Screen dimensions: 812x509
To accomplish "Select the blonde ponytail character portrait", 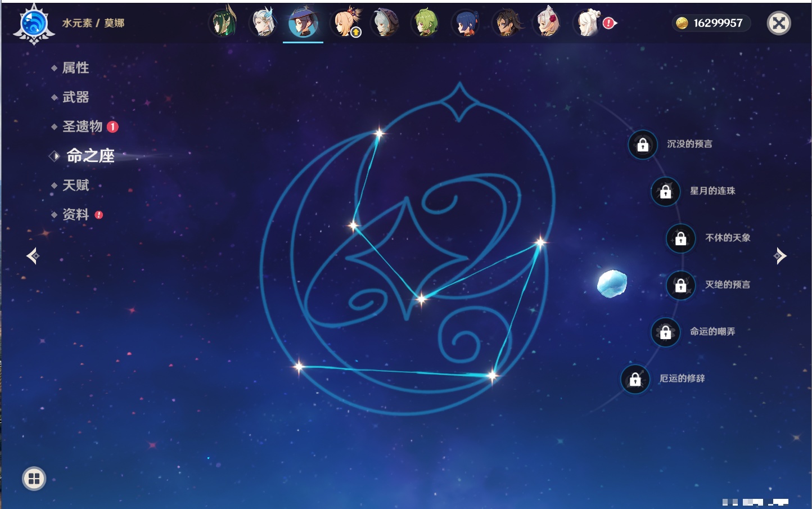I will tap(345, 23).
